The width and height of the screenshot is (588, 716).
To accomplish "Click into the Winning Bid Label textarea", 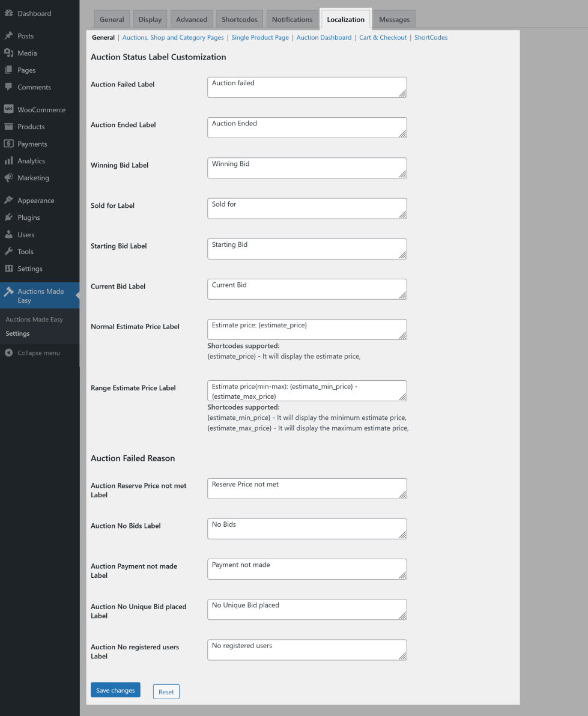I will pyautogui.click(x=307, y=168).
